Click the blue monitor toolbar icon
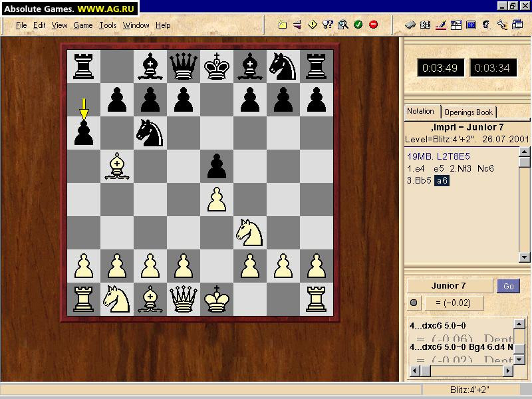Image resolution: width=532 pixels, height=399 pixels. [473, 25]
